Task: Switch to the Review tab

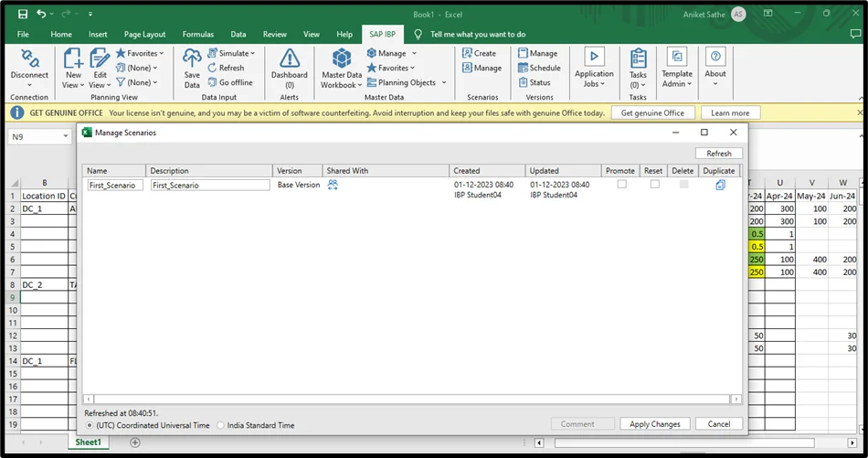Action: tap(275, 35)
